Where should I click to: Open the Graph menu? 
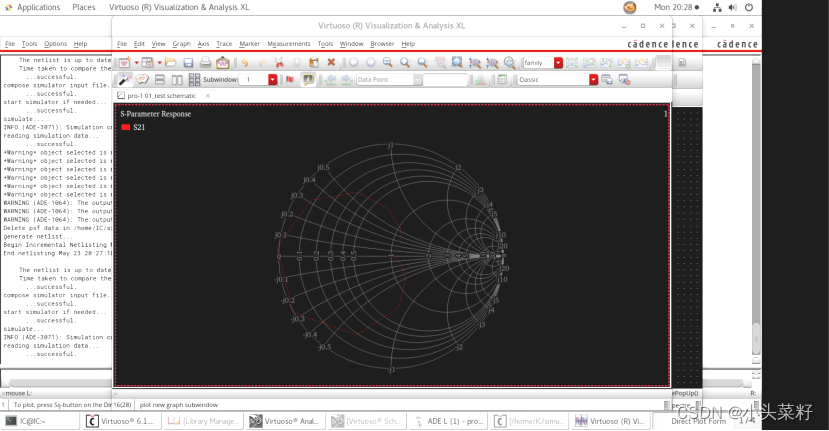181,43
